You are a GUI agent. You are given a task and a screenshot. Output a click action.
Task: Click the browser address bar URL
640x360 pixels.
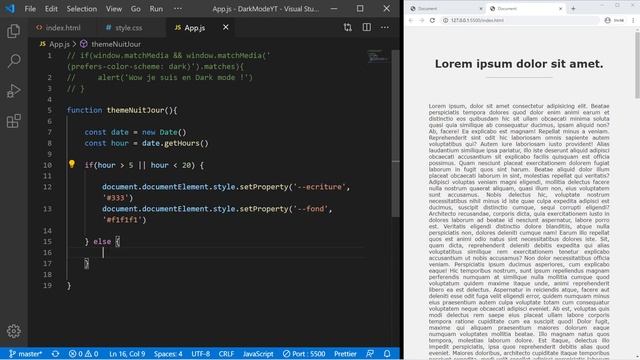[x=477, y=20]
